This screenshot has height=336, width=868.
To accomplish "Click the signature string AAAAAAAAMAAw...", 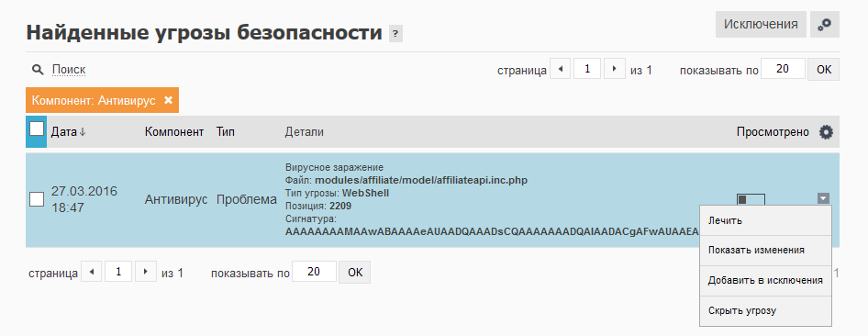I will (x=492, y=232).
